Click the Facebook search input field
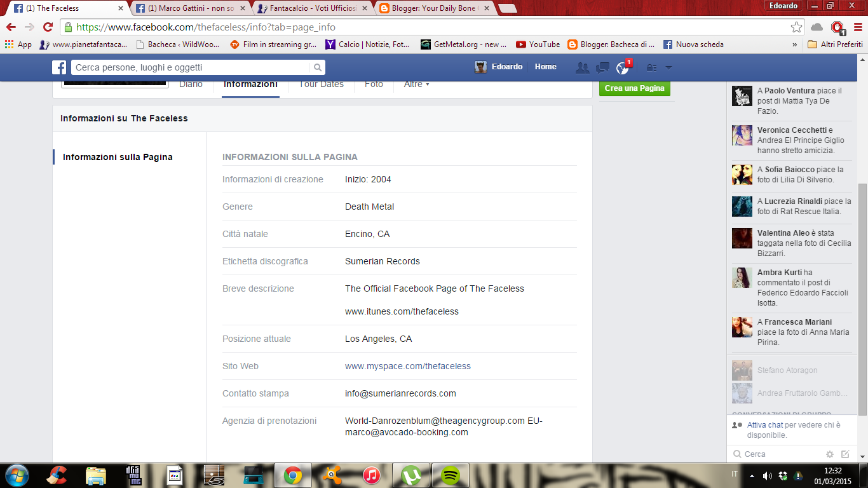Image resolution: width=868 pixels, height=488 pixels. [x=191, y=67]
